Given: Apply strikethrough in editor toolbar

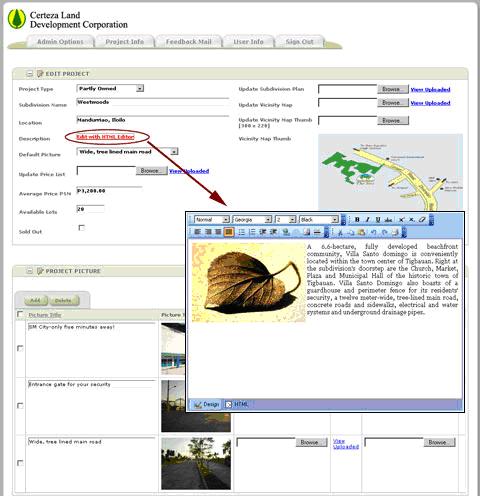Looking at the screenshot, I should (388, 220).
